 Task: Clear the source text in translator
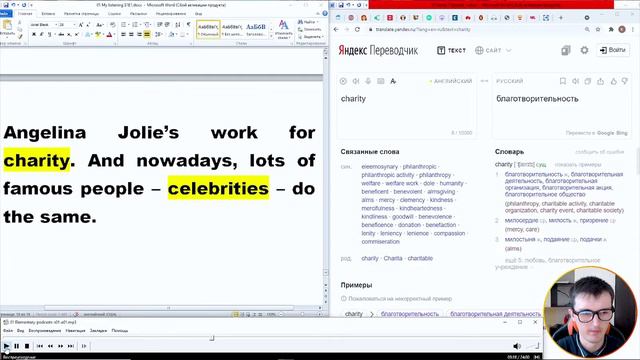[343, 81]
